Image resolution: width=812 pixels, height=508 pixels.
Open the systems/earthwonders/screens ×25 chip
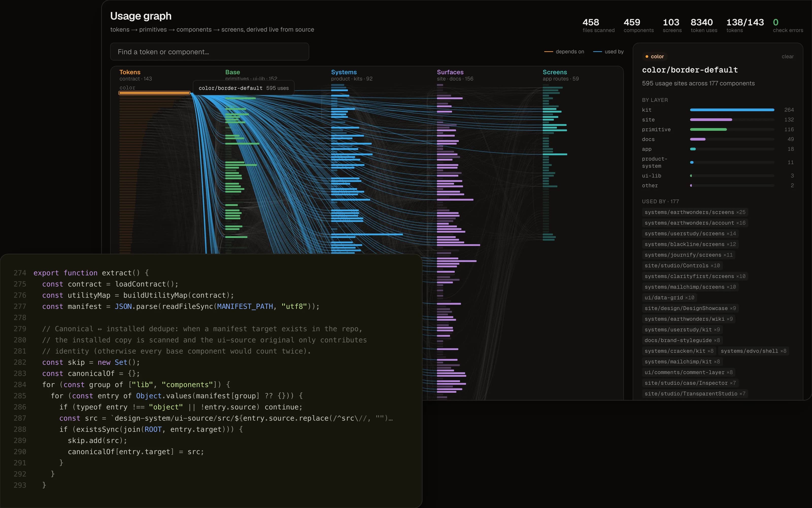click(695, 212)
